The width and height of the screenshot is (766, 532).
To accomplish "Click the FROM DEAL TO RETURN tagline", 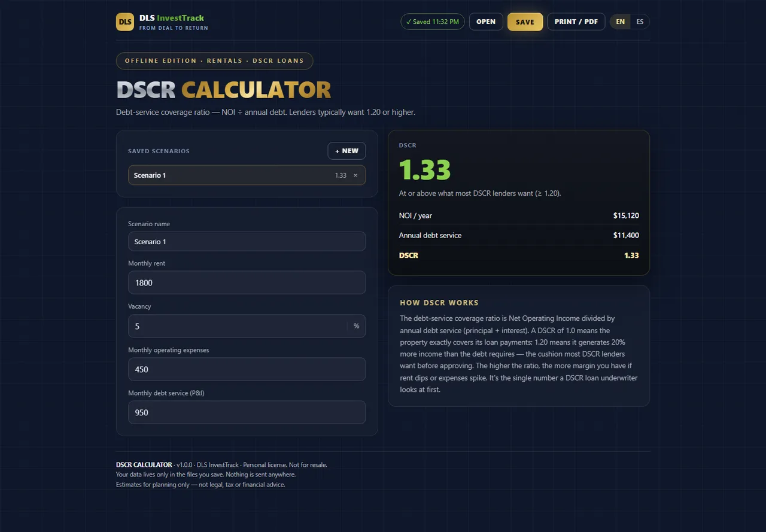I will (x=174, y=28).
